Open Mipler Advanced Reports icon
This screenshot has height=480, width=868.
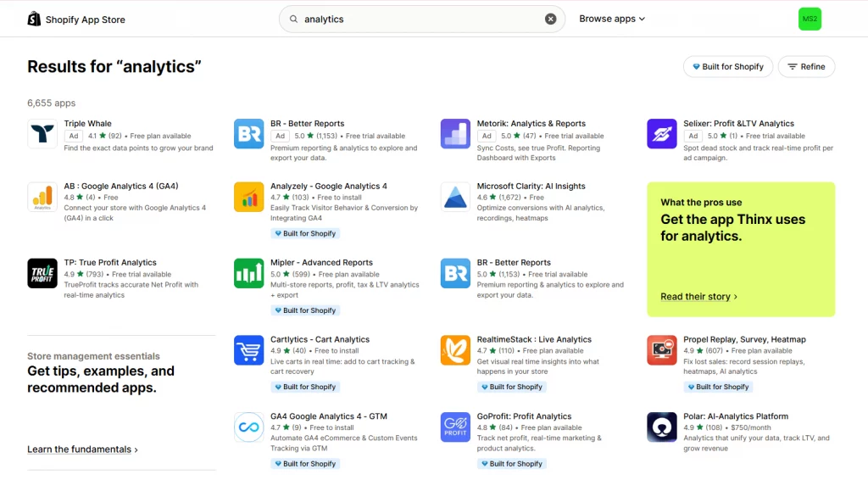tap(248, 273)
